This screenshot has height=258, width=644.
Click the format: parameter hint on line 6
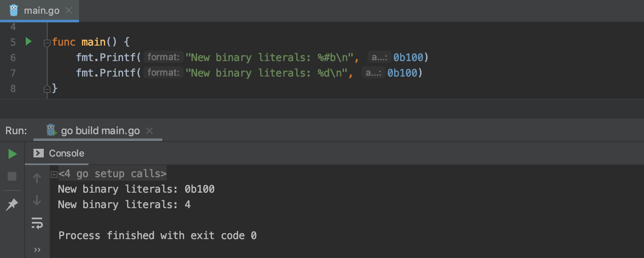164,57
